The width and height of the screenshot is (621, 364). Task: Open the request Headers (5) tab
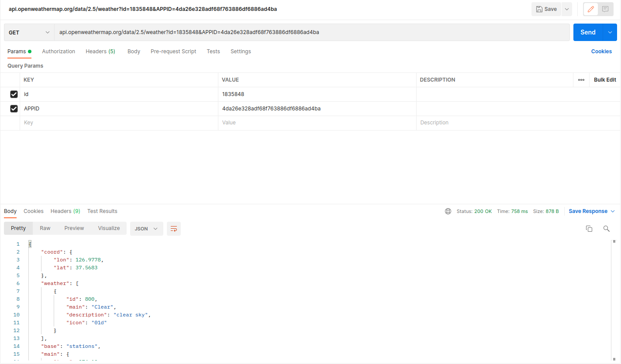[x=100, y=52]
